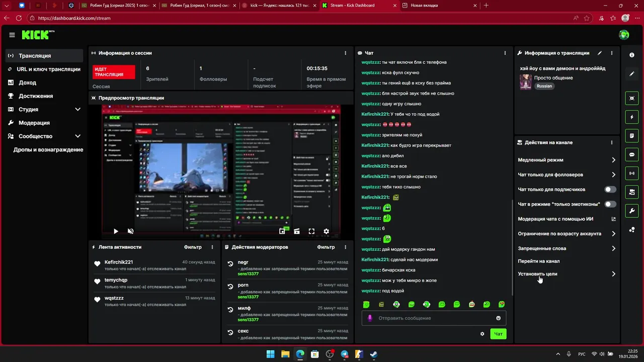644x362 pixels.
Task: Click the Russian language tag
Action: click(544, 86)
